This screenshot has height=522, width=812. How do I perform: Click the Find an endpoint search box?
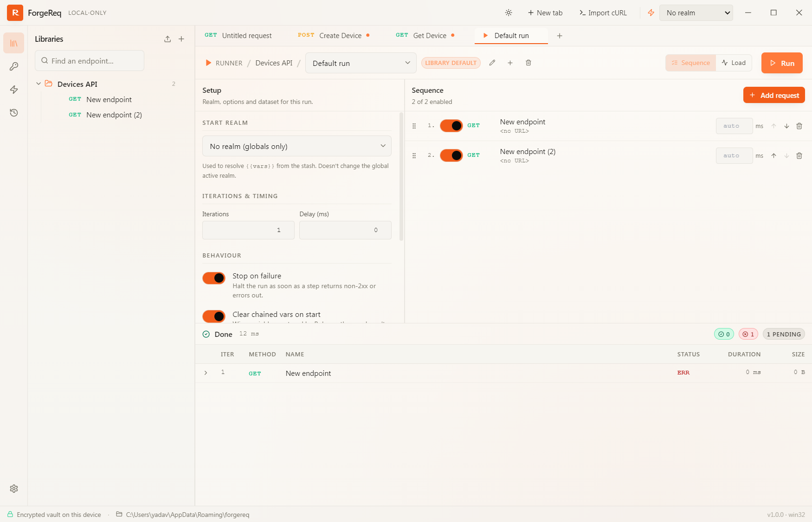[90, 61]
